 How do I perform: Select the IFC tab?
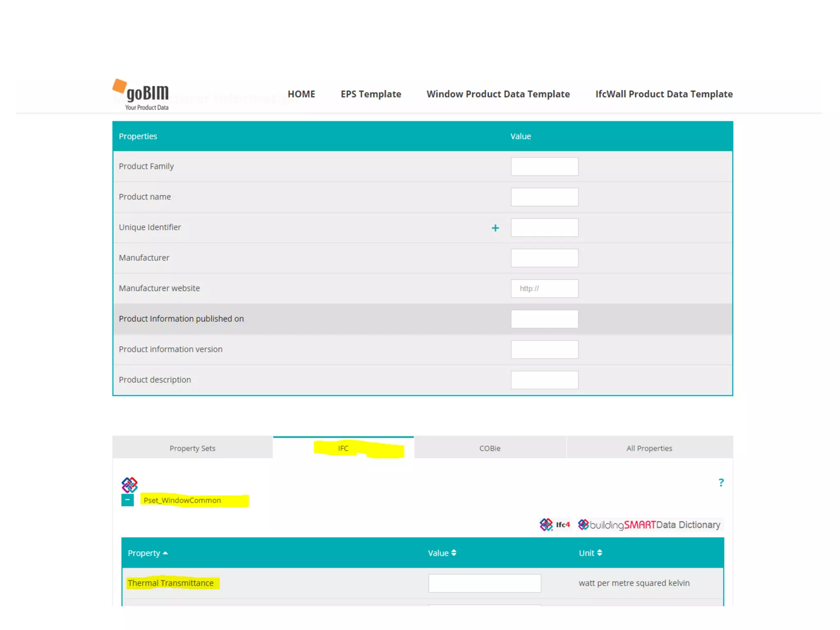[343, 448]
